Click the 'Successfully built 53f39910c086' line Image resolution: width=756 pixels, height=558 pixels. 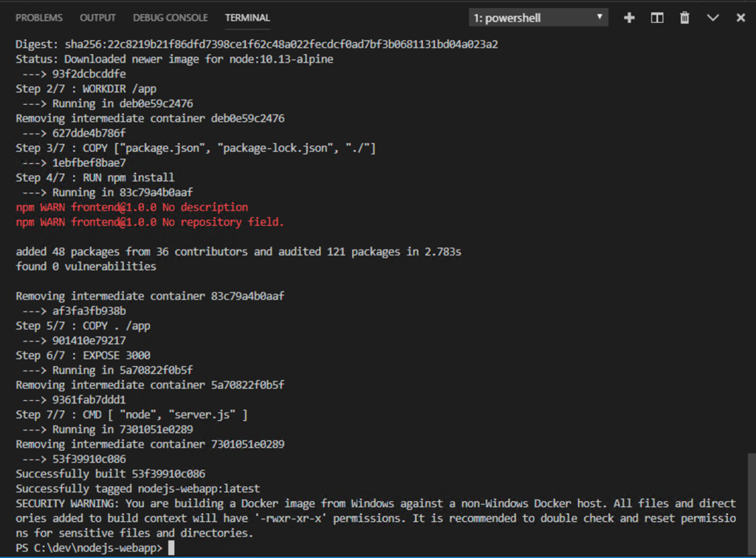111,474
